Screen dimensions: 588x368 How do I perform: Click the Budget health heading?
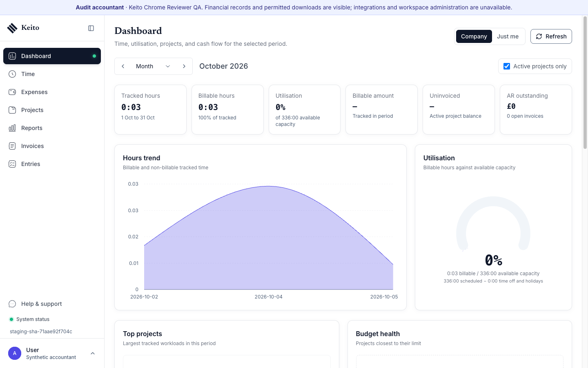click(378, 334)
